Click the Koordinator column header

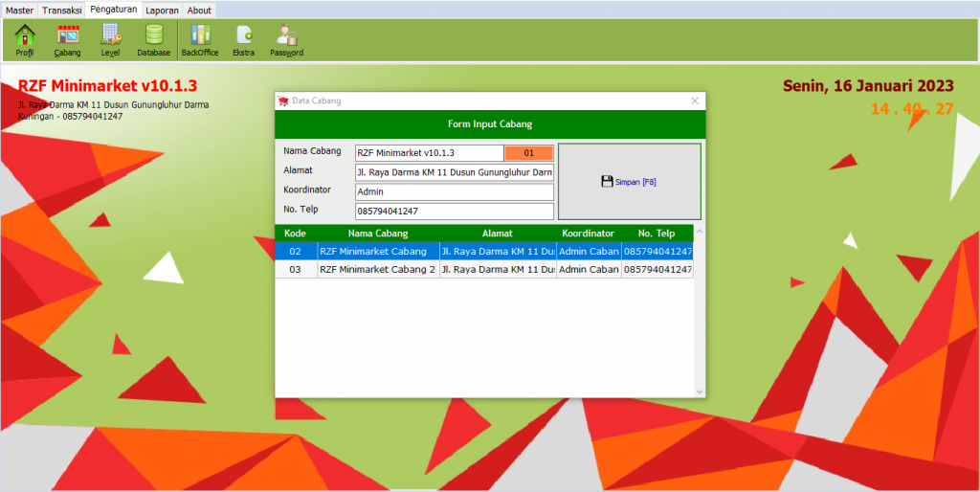(x=589, y=234)
